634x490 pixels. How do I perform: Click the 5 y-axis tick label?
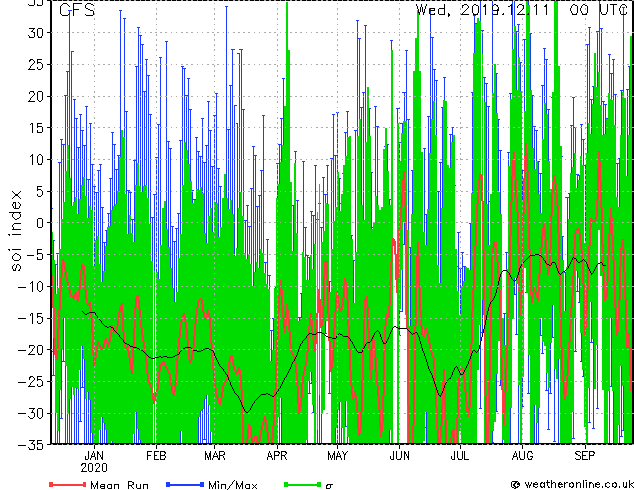pyautogui.click(x=40, y=191)
